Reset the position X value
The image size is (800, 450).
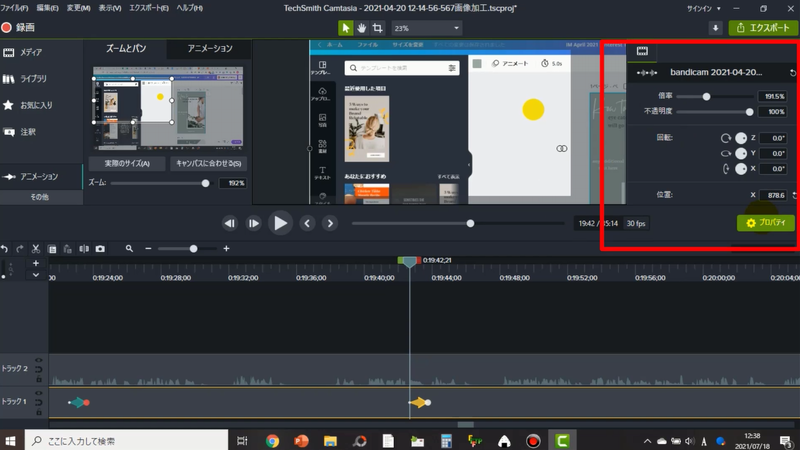point(794,195)
